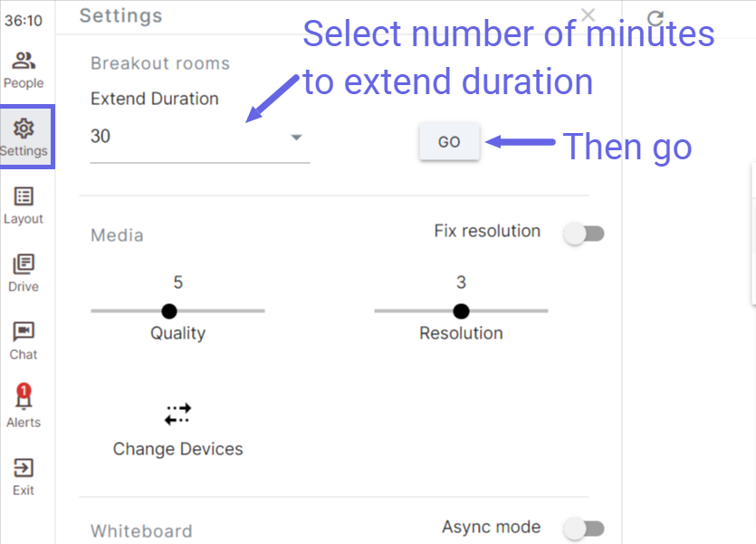Screen dimensions: 756x544
Task: Click the refresh icon at top right
Action: click(656, 18)
